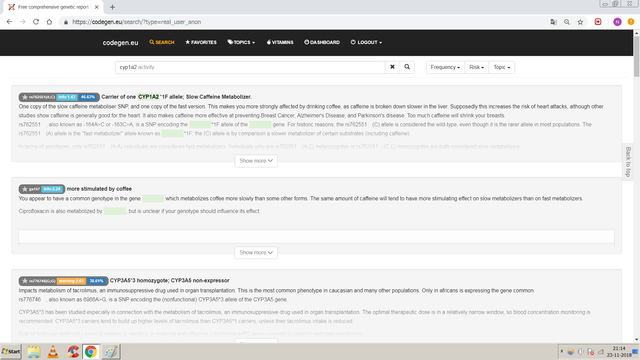Go to browser home page icon
The image size is (640, 360).
(49, 22)
